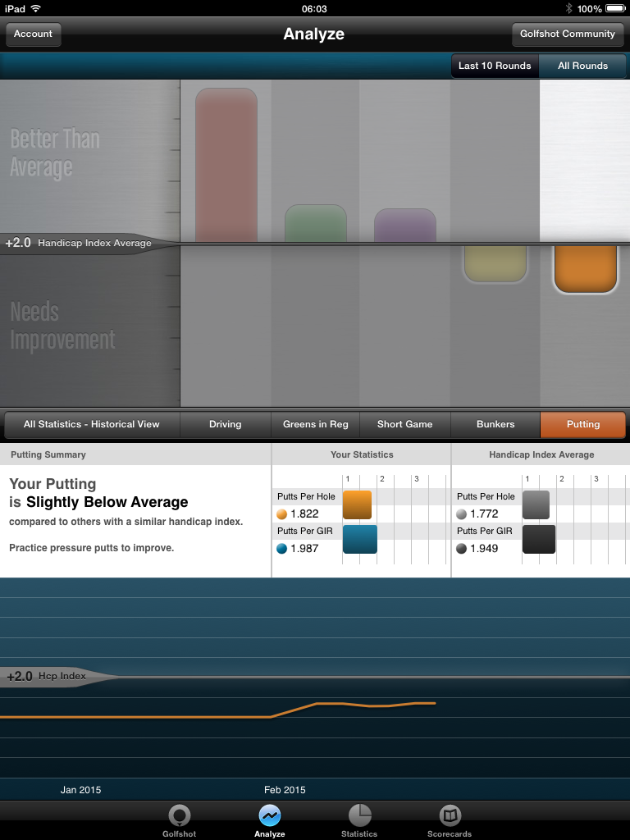Tap the Analyze chart icon

tap(269, 815)
